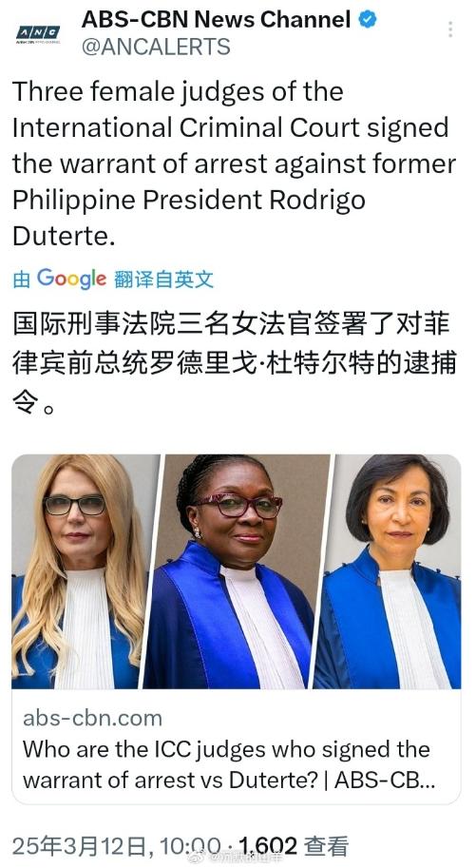
Task: Open photo of judge with short dark hair
Action: (390, 571)
